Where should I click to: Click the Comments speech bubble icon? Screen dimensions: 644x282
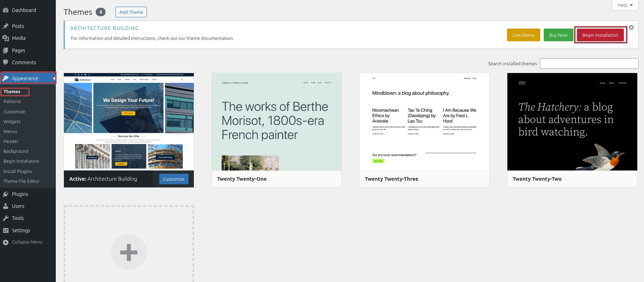coord(6,62)
